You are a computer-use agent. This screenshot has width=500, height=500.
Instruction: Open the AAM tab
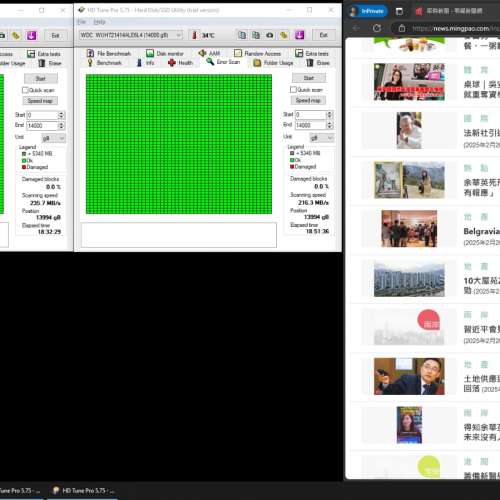(x=209, y=53)
